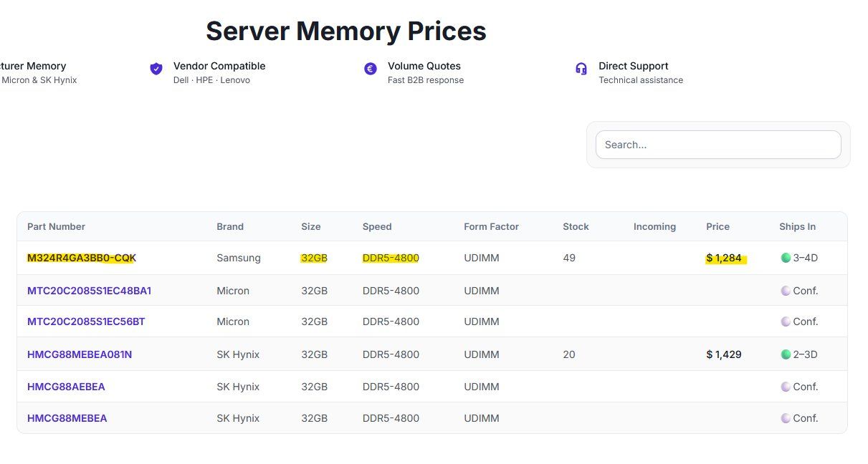Viewport: 868px width, 464px height.
Task: Click Volume Quotes feature title
Action: pyautogui.click(x=424, y=66)
